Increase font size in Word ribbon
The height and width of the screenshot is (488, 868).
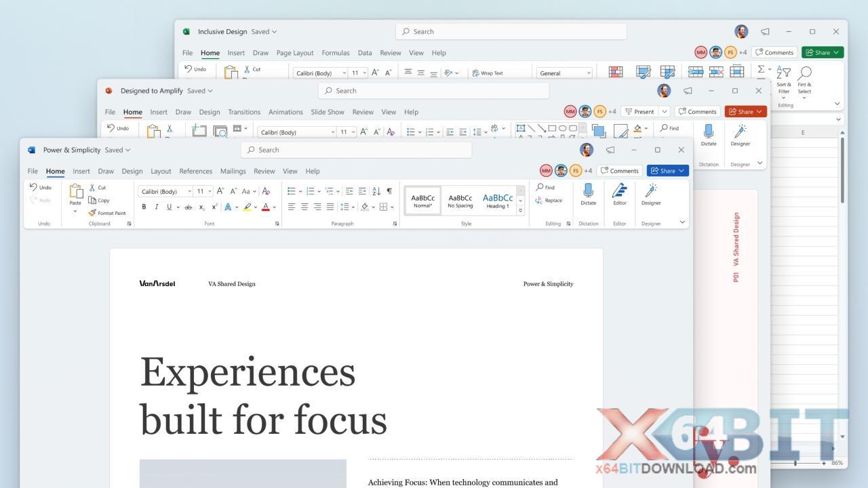(x=220, y=191)
